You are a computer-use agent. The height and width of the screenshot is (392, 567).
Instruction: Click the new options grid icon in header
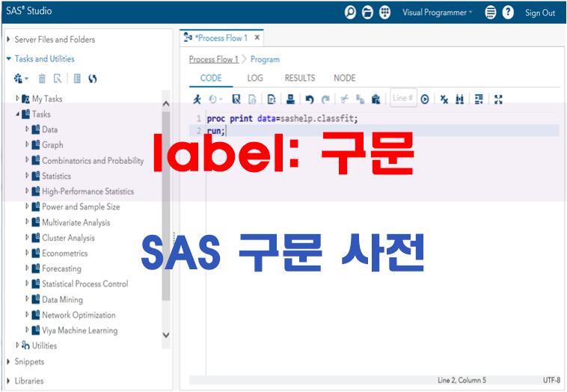coord(384,13)
